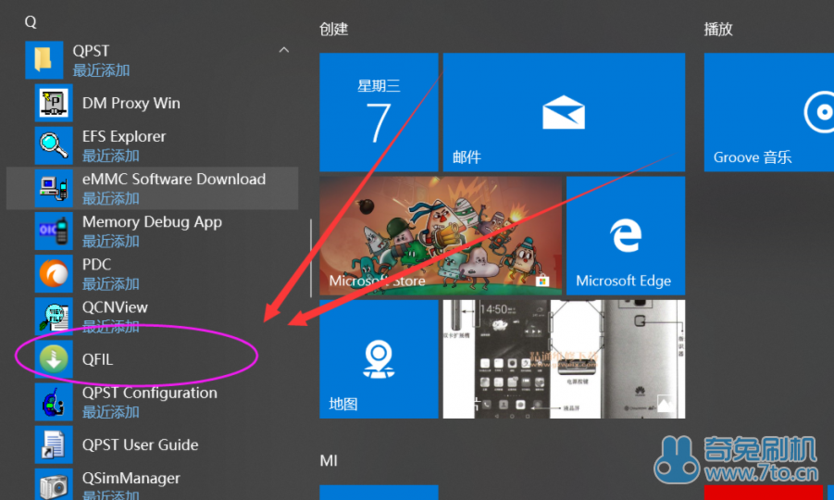Screen dimensions: 834x500
Task: Open the DM Proxy Win icon
Action: (54, 103)
